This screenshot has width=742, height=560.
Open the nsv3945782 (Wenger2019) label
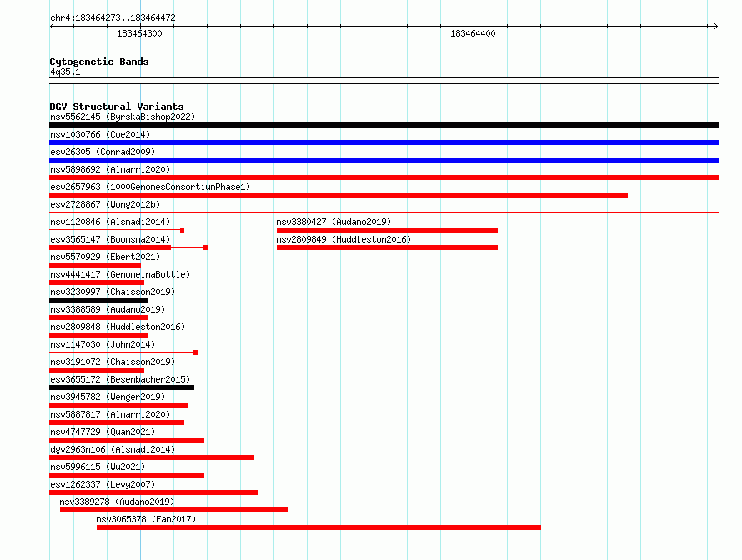pyautogui.click(x=108, y=397)
